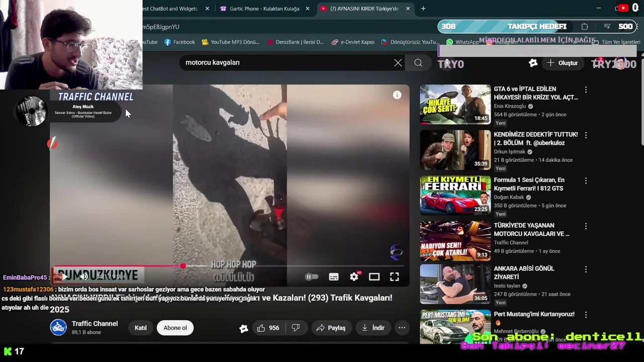Open the DenizBank bookmark
Image resolution: width=644 pixels, height=362 pixels.
(x=295, y=42)
